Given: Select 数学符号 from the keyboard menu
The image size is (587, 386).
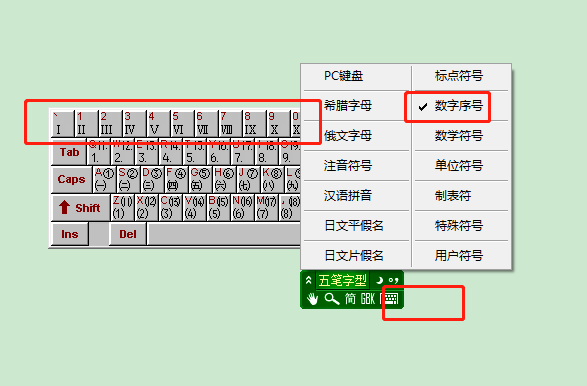Looking at the screenshot, I should tap(461, 136).
